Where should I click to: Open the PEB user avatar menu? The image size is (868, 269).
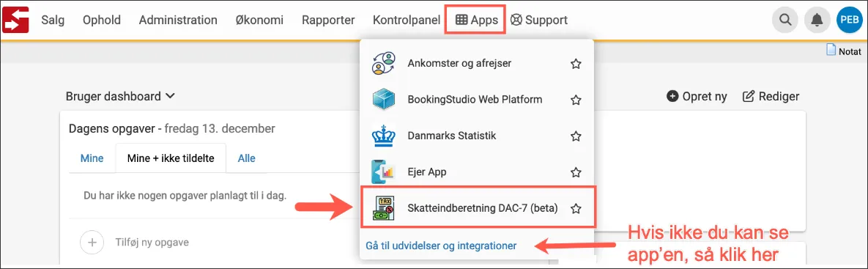[x=849, y=21]
